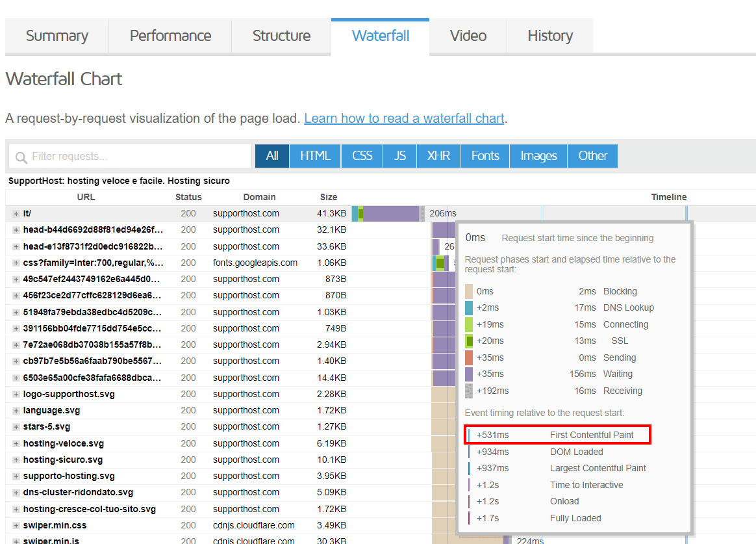Open the Performance tab
This screenshot has width=756, height=544.
170,36
